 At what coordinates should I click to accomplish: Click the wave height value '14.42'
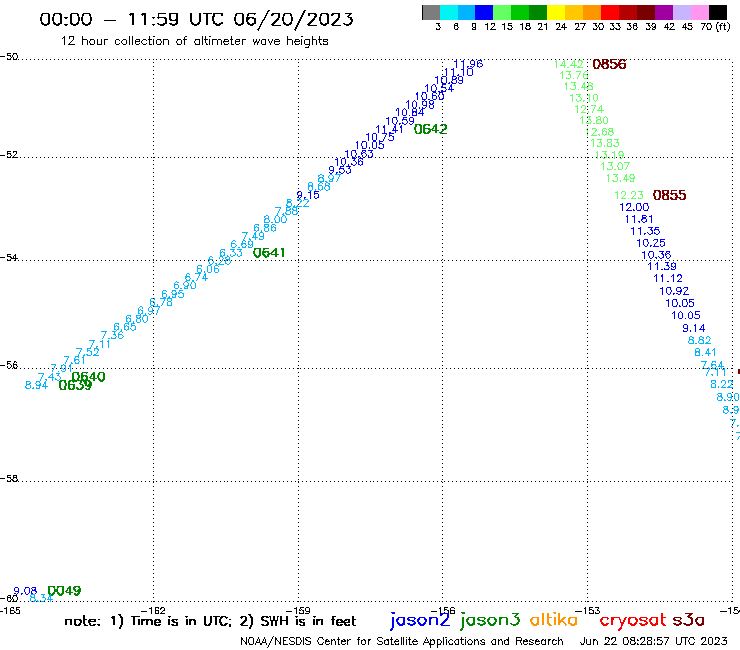click(x=569, y=64)
